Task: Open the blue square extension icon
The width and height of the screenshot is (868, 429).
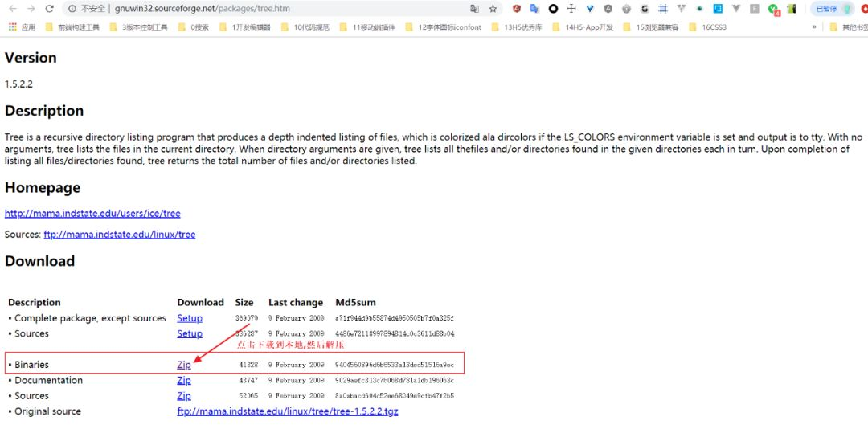Action: click(x=718, y=9)
